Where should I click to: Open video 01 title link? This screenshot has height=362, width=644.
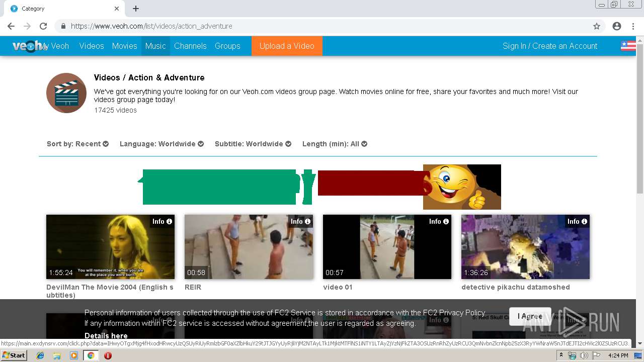point(338,287)
